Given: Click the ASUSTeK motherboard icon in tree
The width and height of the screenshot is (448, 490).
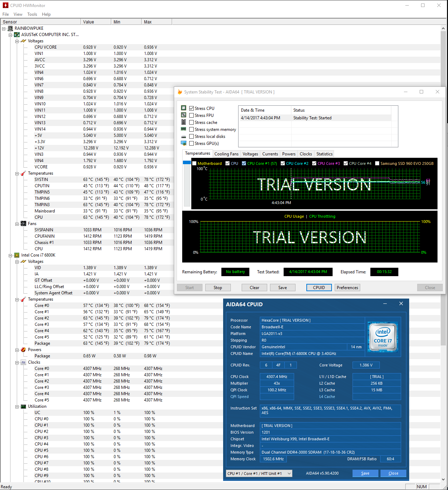Looking at the screenshot, I should pyautogui.click(x=17, y=35).
